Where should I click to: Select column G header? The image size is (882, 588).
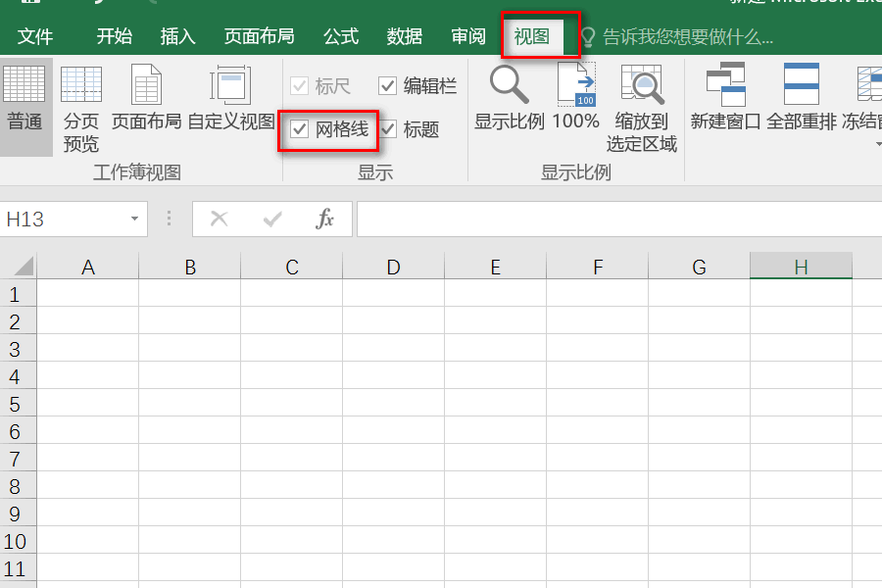pyautogui.click(x=699, y=267)
